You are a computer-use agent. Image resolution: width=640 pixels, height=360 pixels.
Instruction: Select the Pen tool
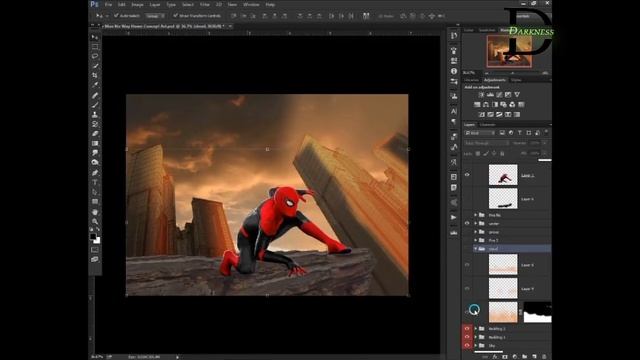click(x=95, y=172)
